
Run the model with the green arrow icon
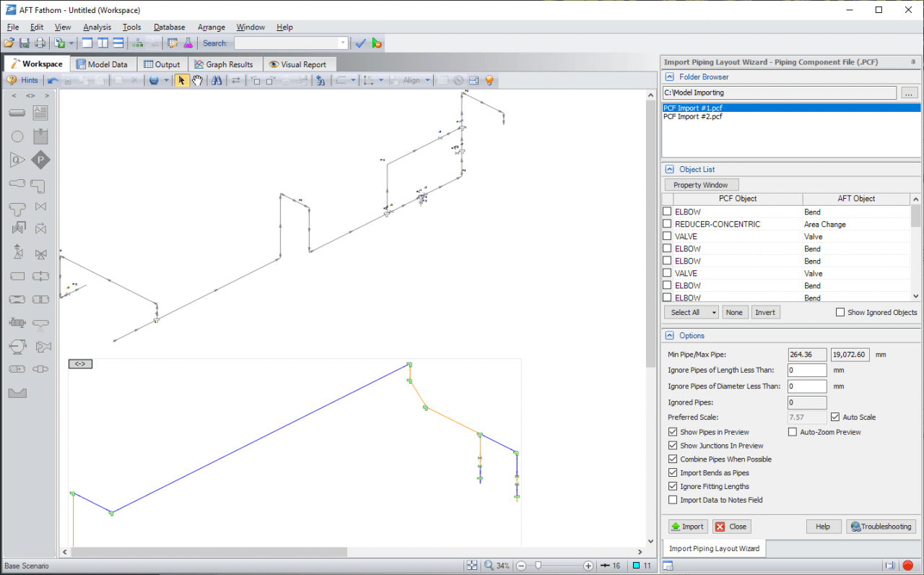click(377, 43)
